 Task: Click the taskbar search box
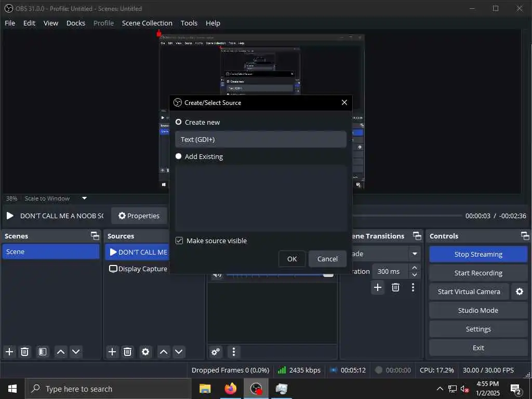pyautogui.click(x=108, y=389)
